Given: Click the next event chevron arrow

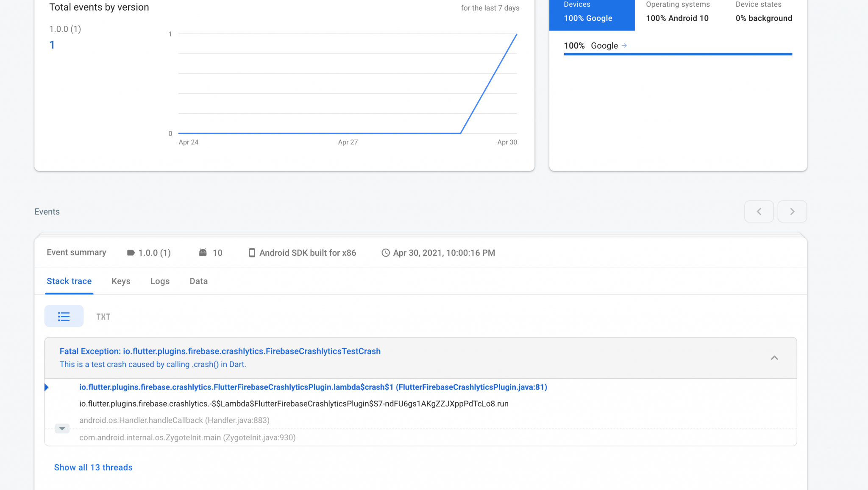Looking at the screenshot, I should point(792,211).
